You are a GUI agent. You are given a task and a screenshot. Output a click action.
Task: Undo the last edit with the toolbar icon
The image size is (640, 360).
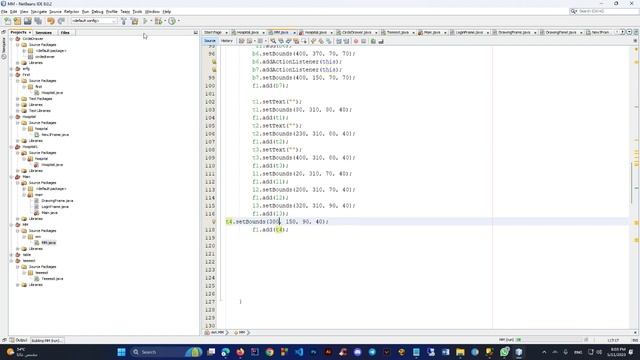point(51,21)
